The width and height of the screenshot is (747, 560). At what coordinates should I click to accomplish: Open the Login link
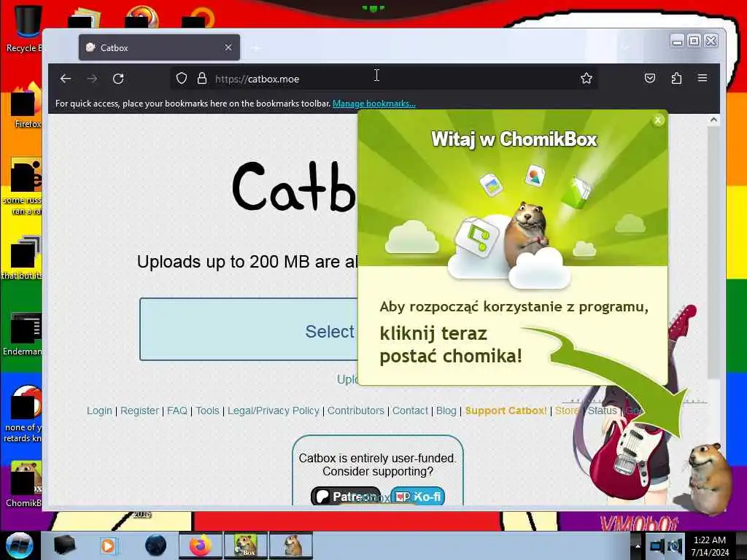[x=99, y=411]
